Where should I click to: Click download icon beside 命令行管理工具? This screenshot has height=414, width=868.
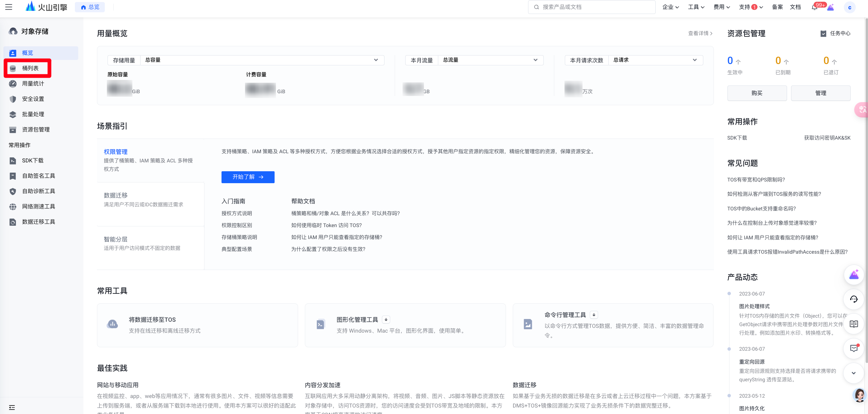(x=594, y=315)
